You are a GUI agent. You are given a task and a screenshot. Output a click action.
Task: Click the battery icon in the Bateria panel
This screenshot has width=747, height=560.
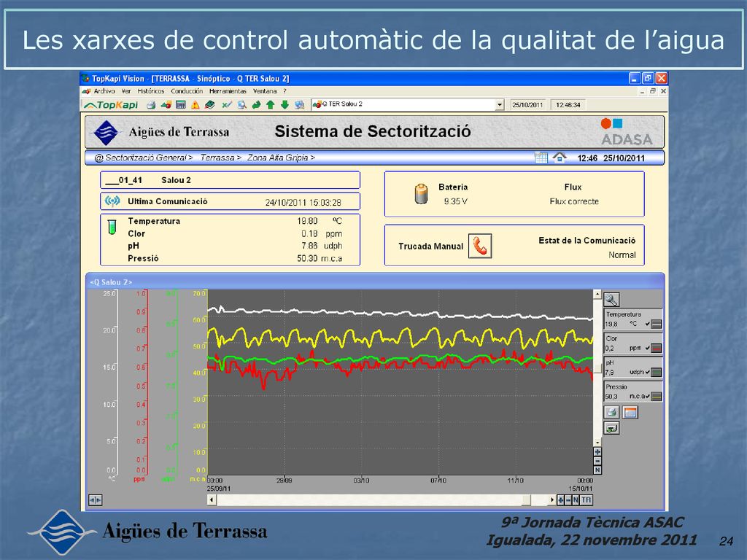coord(421,194)
